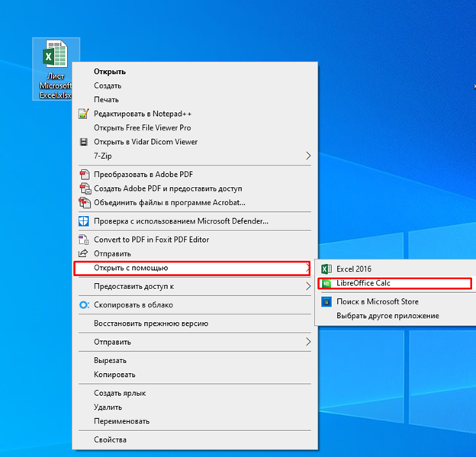Click the Microsoft Store icon in submenu
The height and width of the screenshot is (457, 476).
pos(326,302)
